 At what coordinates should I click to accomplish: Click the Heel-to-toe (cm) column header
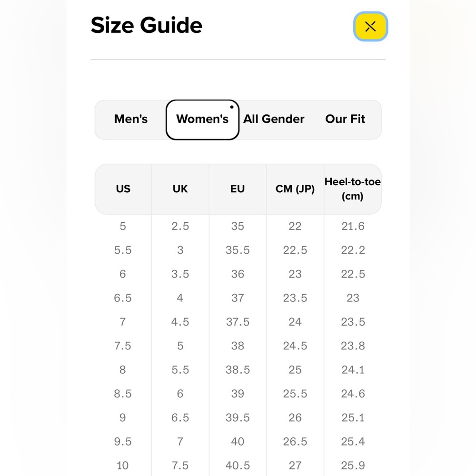[353, 189]
